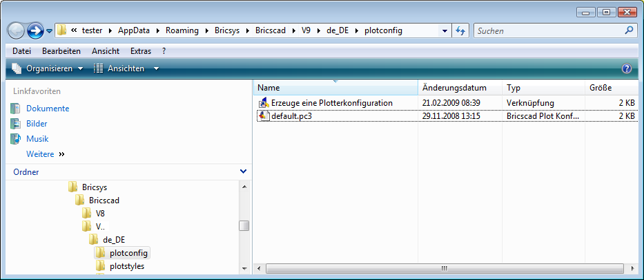
Task: Click the Dokumente icon in favorites
Action: coord(15,109)
